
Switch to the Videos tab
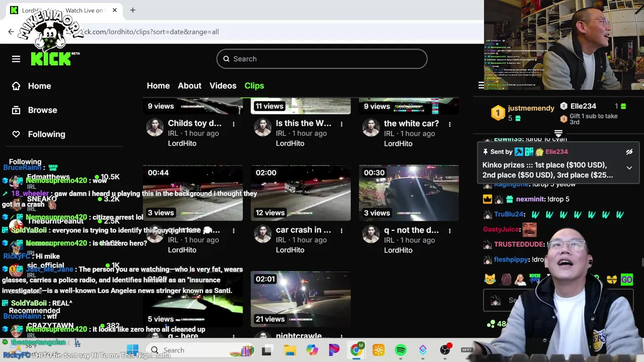(223, 85)
